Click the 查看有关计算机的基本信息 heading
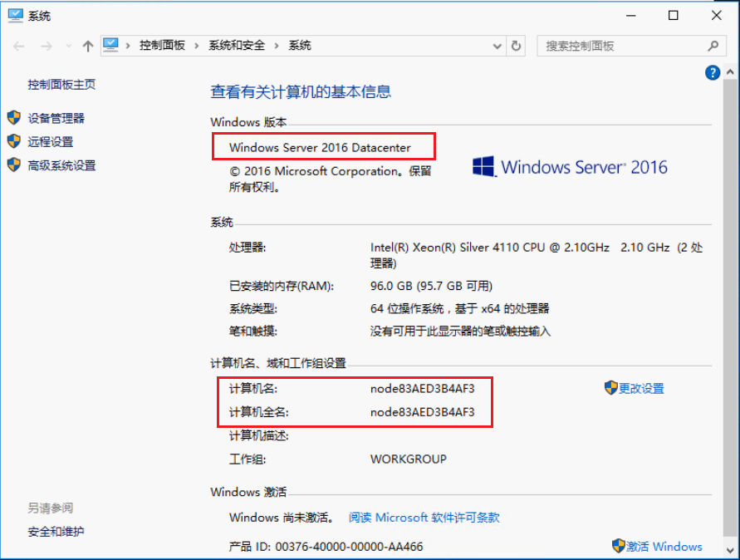The image size is (740, 560). tap(301, 91)
